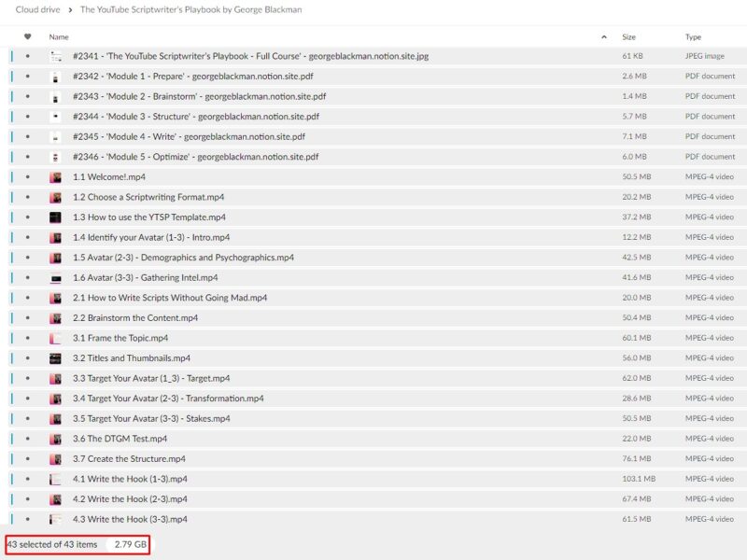Toggle favorite dot for 2.2 Brainstorm the Content.mp4
Viewport: 747px width, 560px height.
pos(27,318)
